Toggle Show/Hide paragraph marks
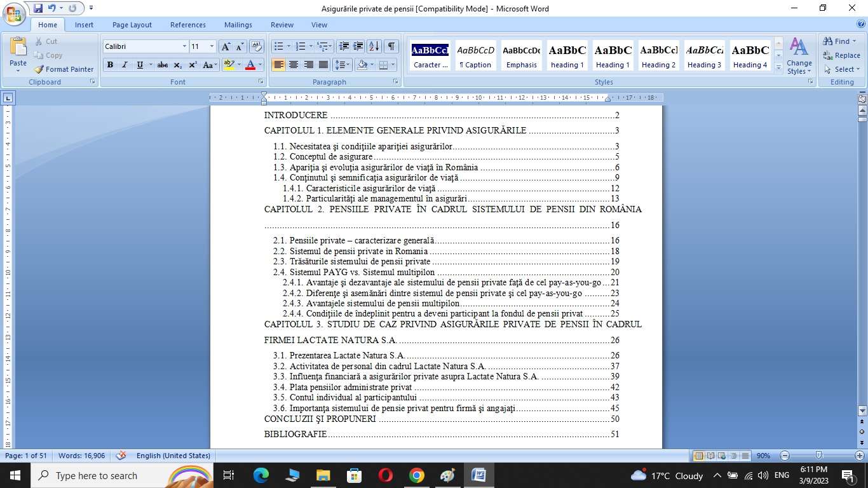 (391, 46)
